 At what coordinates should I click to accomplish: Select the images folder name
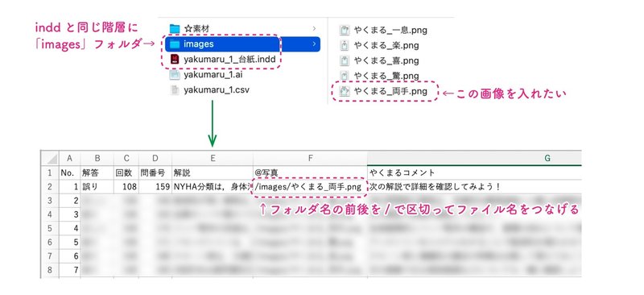198,44
